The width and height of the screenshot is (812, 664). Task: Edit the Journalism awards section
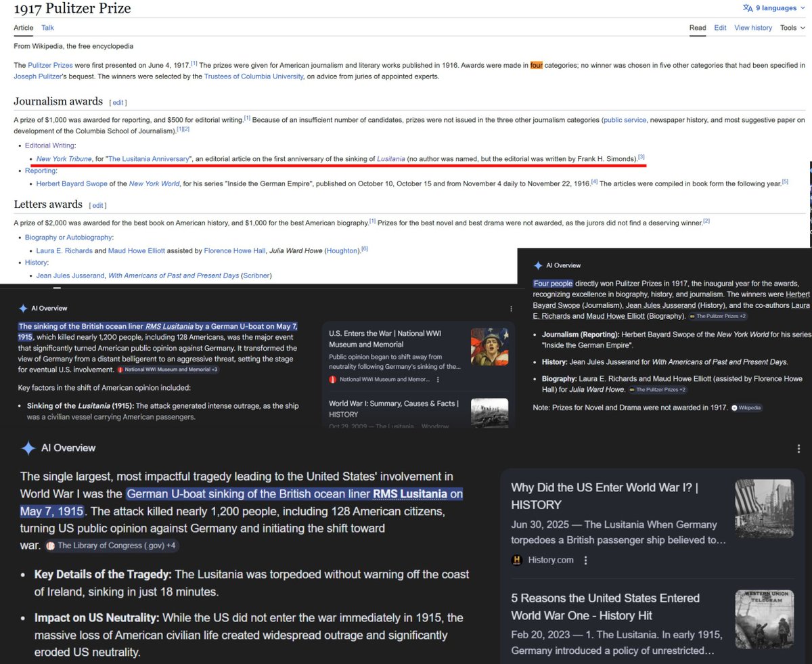coord(118,102)
